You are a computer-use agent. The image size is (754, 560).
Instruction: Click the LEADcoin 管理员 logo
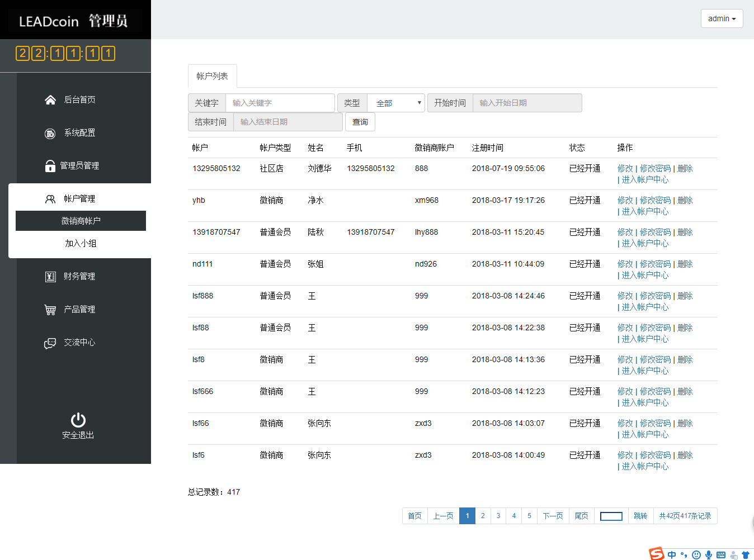[x=73, y=21]
